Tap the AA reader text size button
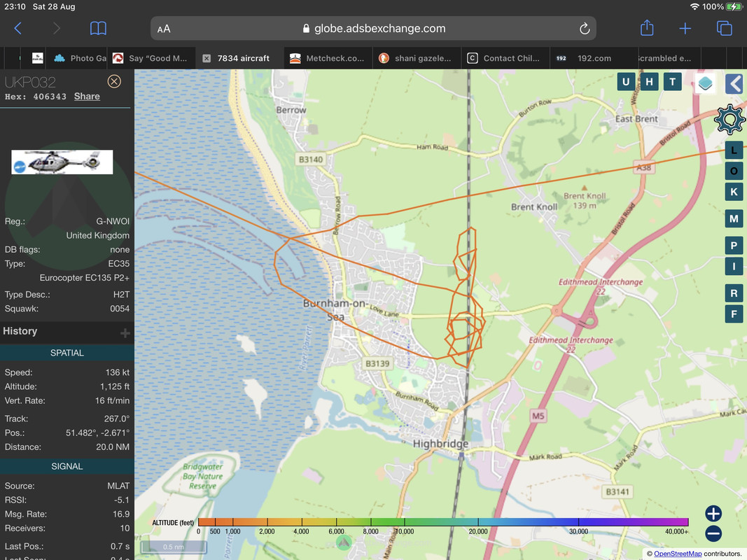 coord(164,29)
